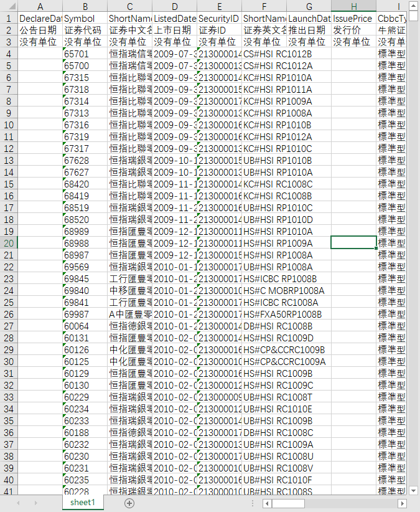Click next sheet navigation arrow

(x=36, y=503)
